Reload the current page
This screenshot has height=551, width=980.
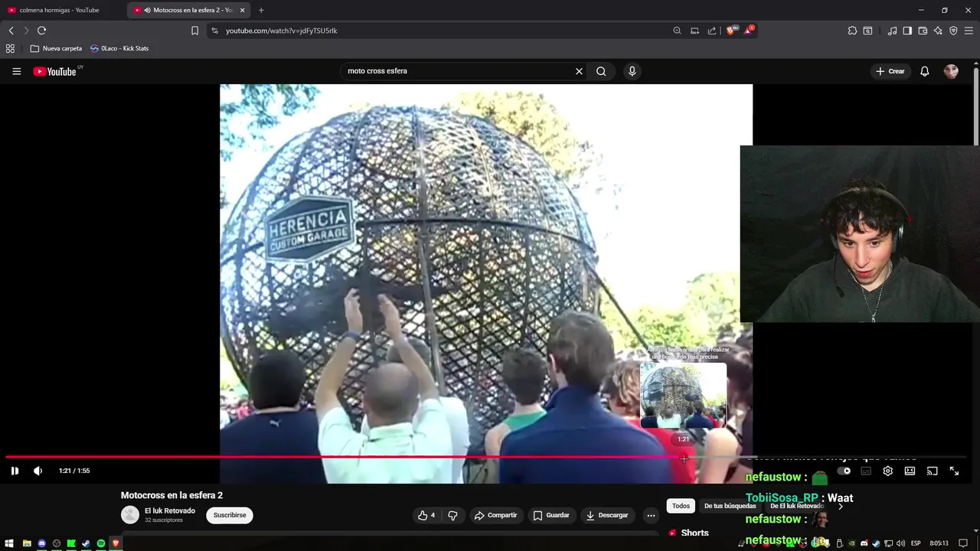tap(41, 31)
